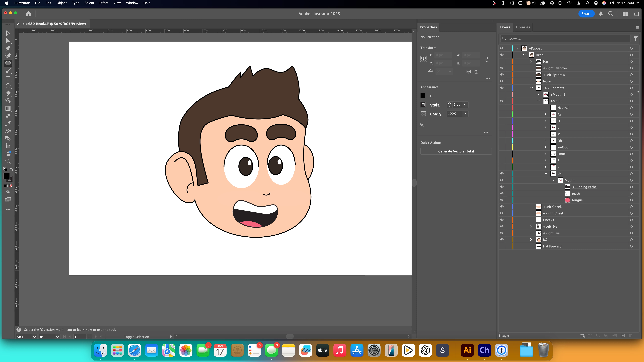Click the Home icon
The image size is (644, 362).
pyautogui.click(x=29, y=14)
